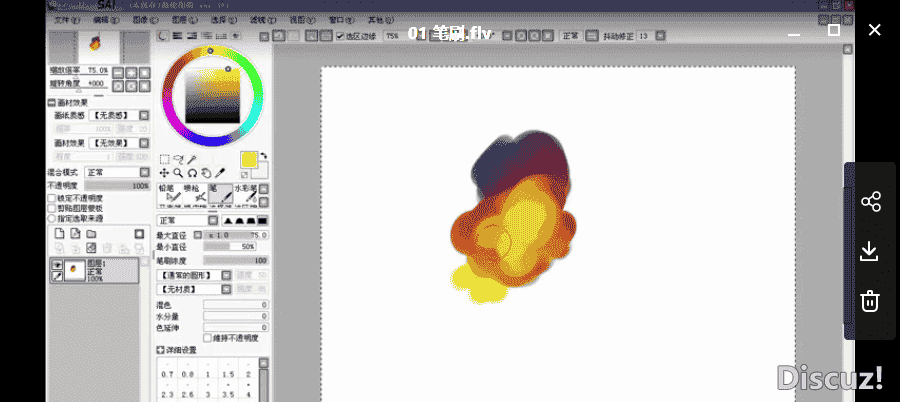900x402 pixels.
Task: Choose the 铅笔 pencil brush
Action: (169, 195)
